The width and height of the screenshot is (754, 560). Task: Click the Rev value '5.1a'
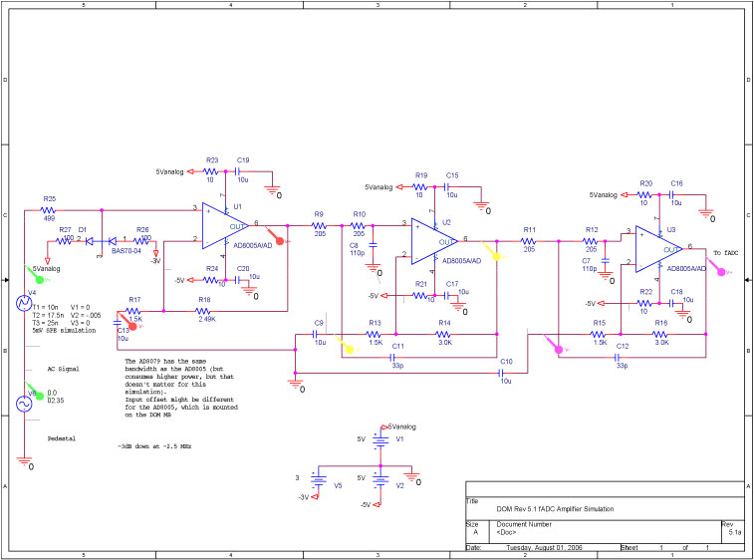click(735, 532)
